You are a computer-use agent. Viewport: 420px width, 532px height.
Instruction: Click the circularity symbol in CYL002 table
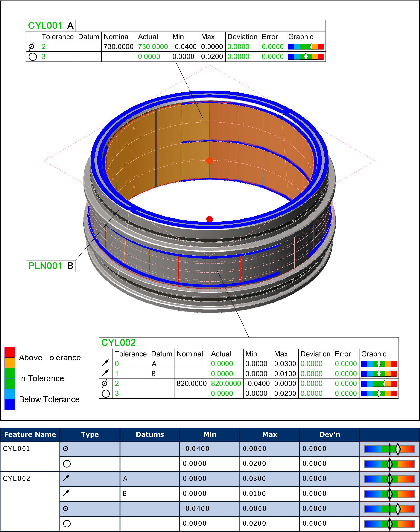[x=106, y=393]
